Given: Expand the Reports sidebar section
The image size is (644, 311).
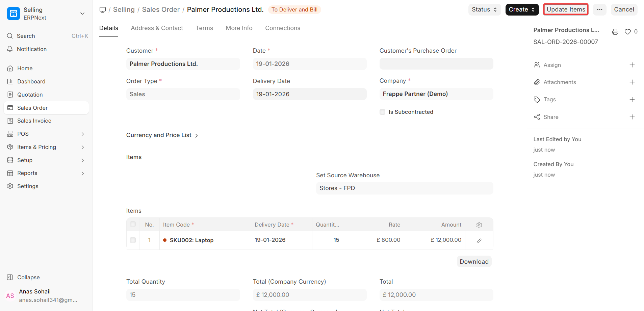Looking at the screenshot, I should pyautogui.click(x=27, y=173).
